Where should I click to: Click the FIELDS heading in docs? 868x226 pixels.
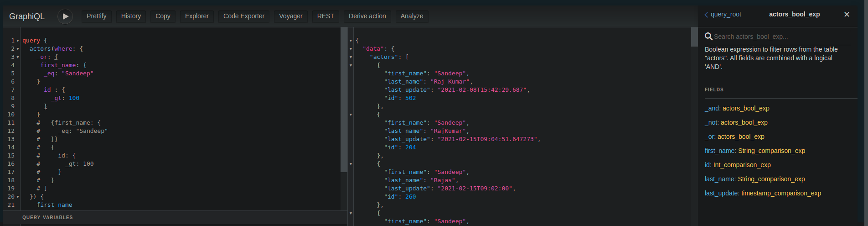click(714, 89)
